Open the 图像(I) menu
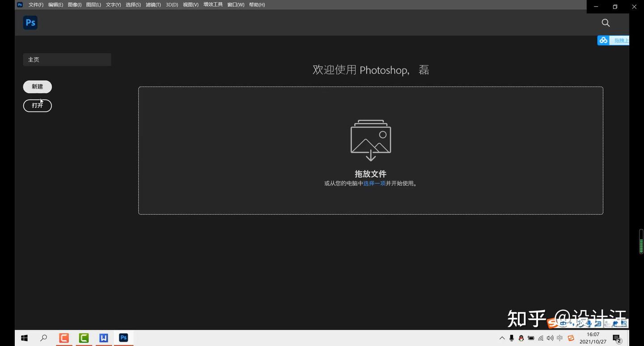 coord(75,4)
